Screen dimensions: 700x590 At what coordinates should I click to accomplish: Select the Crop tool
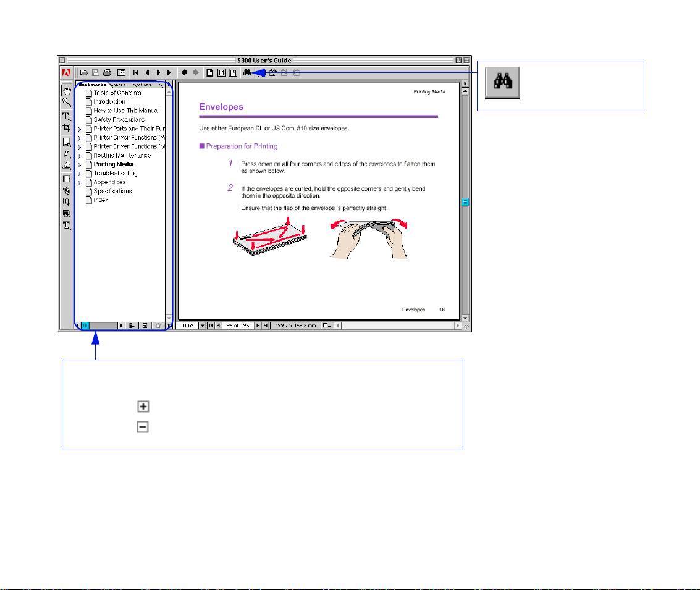66,128
